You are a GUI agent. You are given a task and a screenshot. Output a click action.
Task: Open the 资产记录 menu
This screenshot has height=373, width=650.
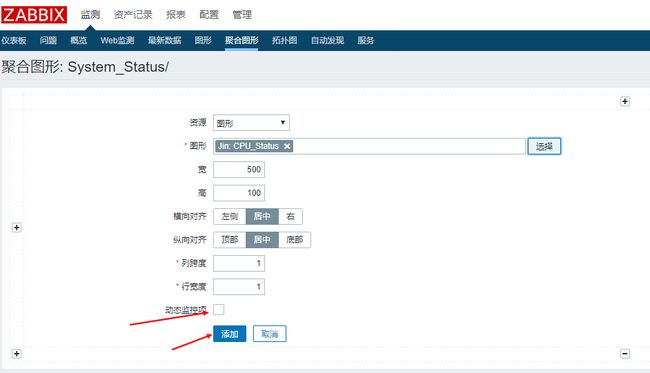[133, 15]
